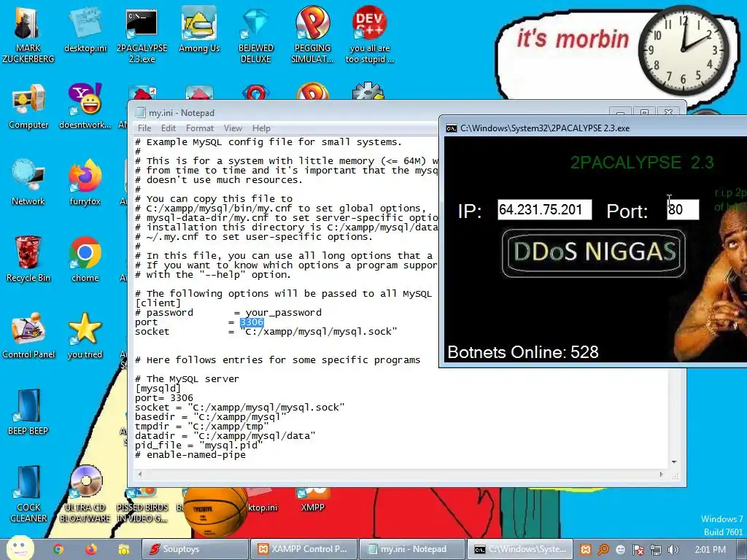Viewport: 747px width, 560px height.
Task: Switch to Souptoys taskbar button
Action: [196, 549]
